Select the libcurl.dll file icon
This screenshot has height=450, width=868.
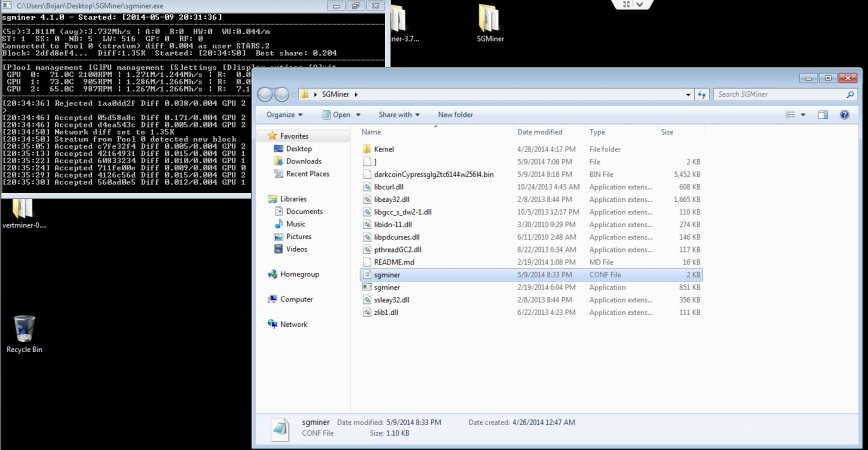coord(366,187)
